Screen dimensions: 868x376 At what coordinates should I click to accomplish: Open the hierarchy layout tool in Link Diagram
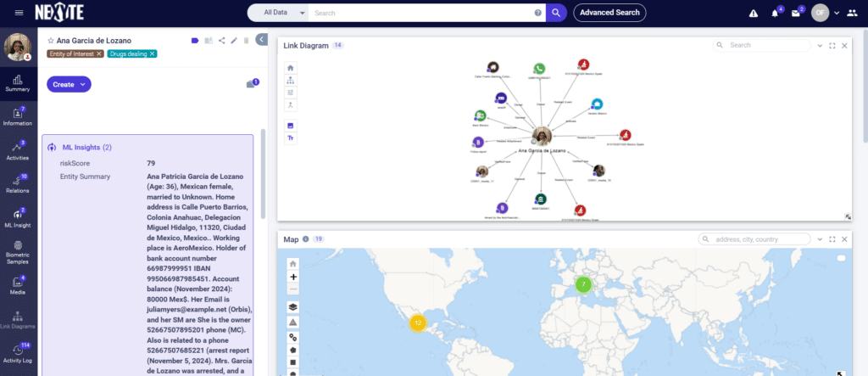(291, 81)
